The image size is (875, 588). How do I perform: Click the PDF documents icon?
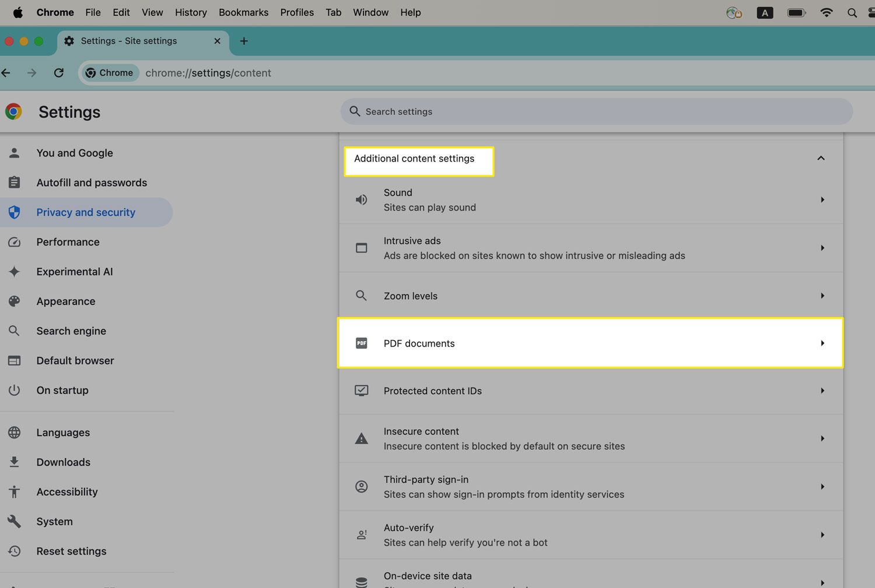(x=362, y=343)
